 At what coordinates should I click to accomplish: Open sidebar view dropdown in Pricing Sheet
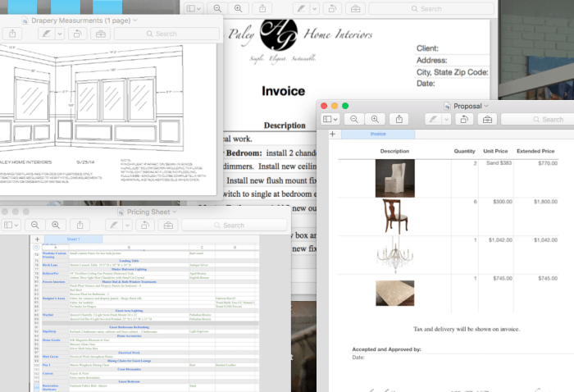(x=11, y=225)
